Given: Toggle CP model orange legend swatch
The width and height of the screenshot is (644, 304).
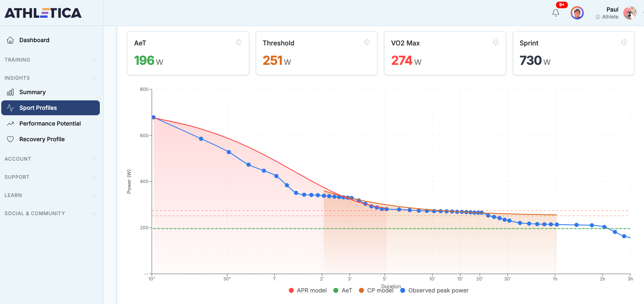Looking at the screenshot, I should [x=361, y=291].
